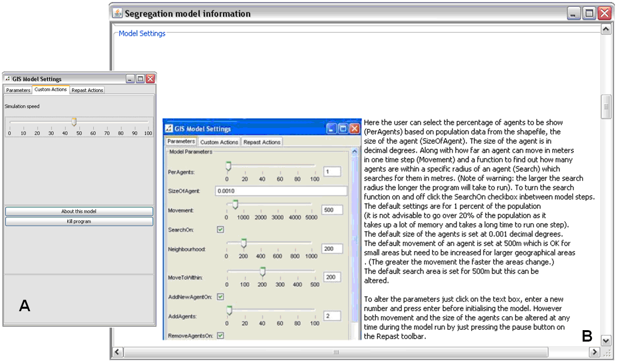617x364 pixels.
Task: Minimize the small GIS Model Settings window
Action: pos(130,79)
